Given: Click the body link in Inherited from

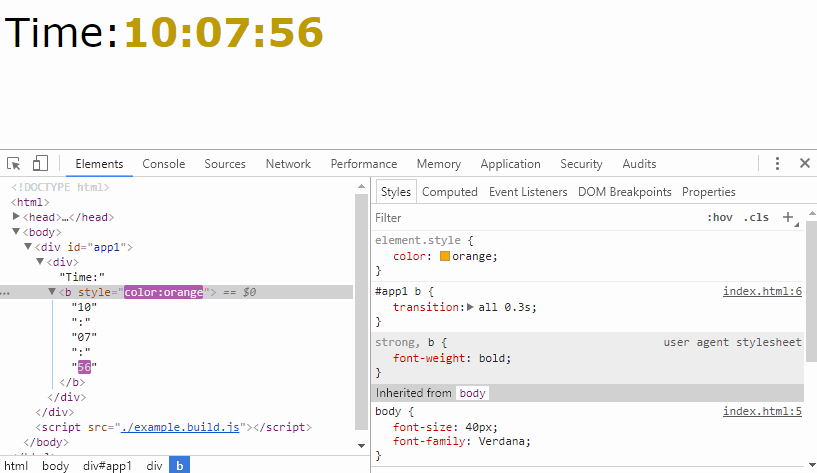Looking at the screenshot, I should pyautogui.click(x=473, y=393).
